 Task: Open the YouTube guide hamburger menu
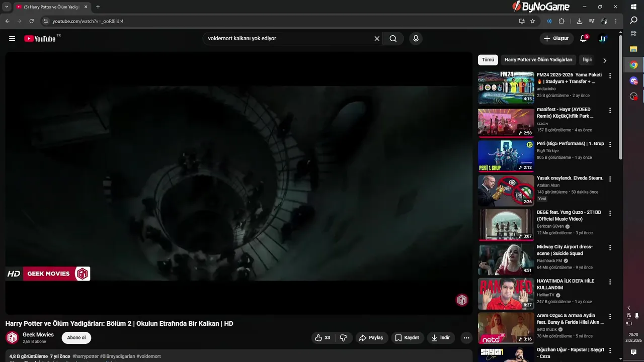coord(12,39)
